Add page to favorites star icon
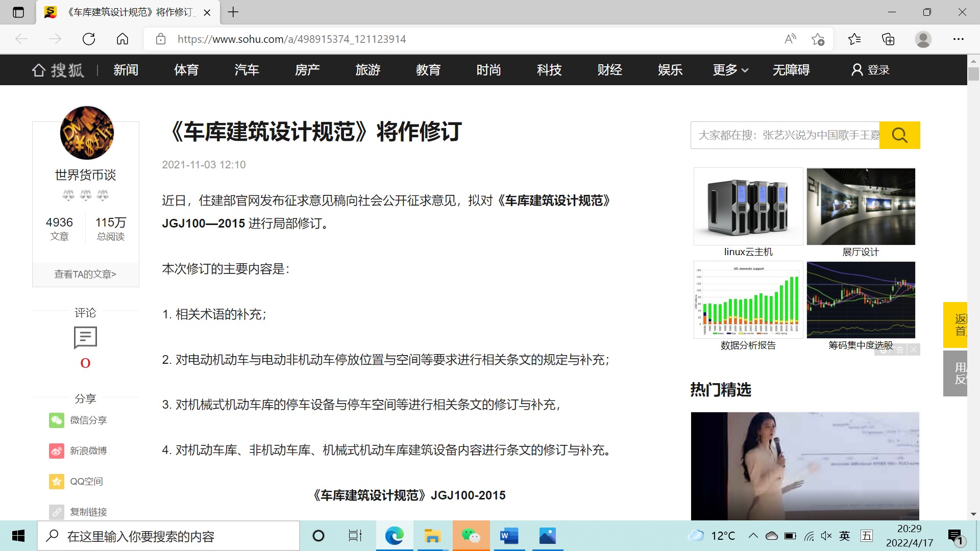The image size is (980, 551). tap(818, 39)
